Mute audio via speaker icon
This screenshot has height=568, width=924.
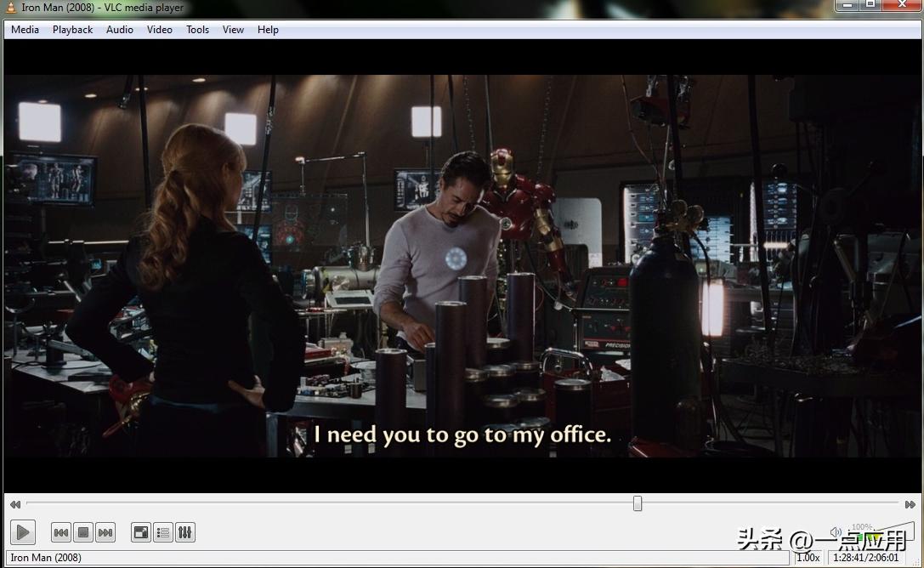[836, 532]
